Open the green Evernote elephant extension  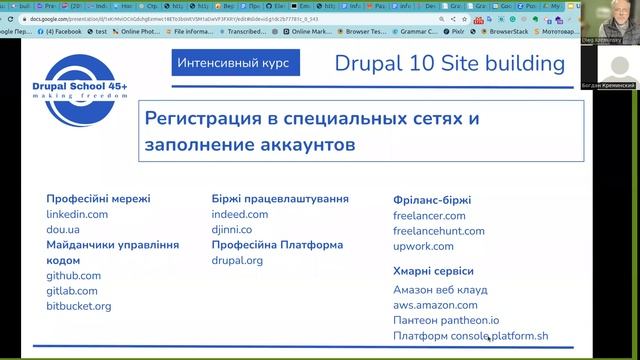click(535, 19)
